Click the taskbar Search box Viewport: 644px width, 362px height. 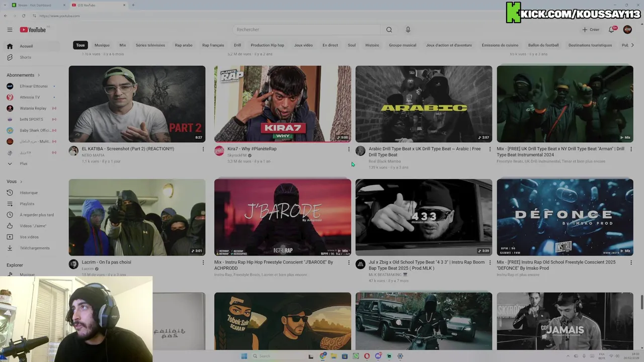277,356
